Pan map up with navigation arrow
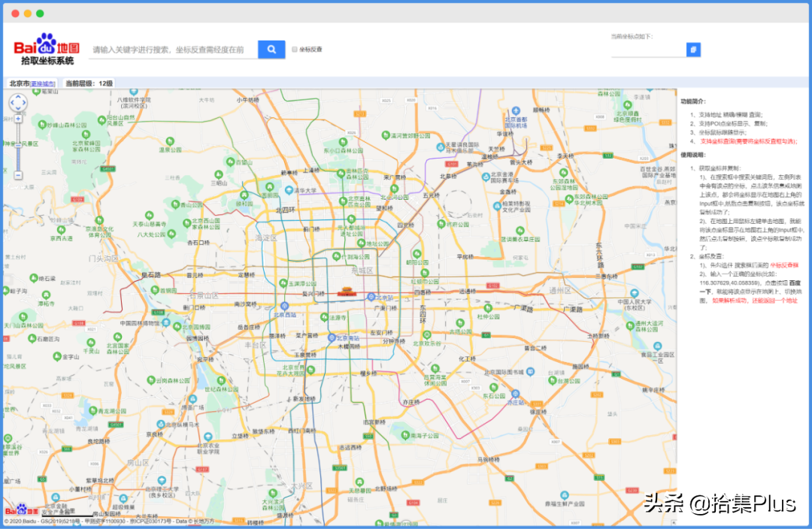812x529 pixels. [x=18, y=97]
